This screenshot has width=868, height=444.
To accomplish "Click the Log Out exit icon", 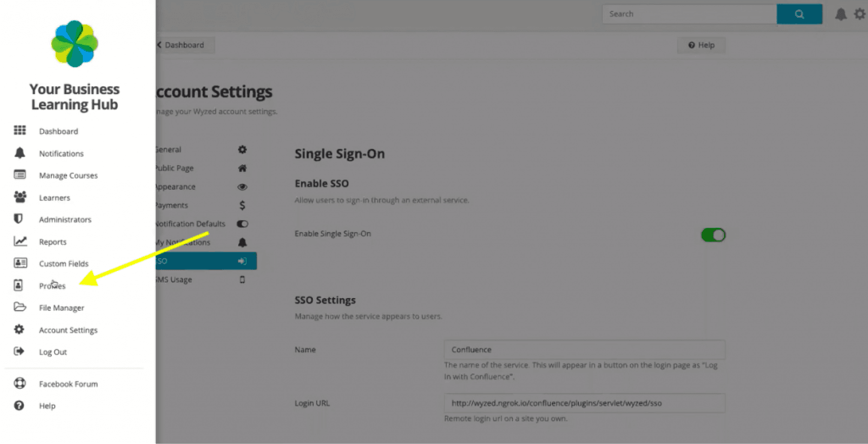I will click(19, 351).
